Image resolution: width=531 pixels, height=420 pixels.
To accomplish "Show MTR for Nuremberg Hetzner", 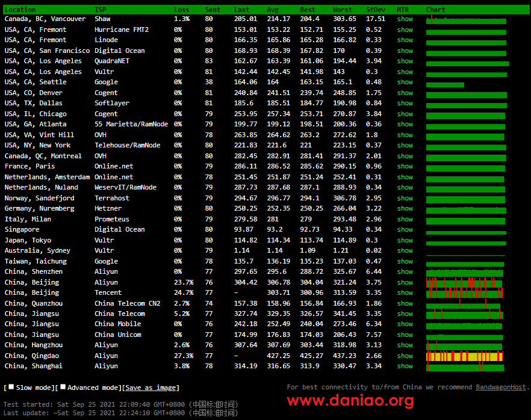I will click(405, 208).
